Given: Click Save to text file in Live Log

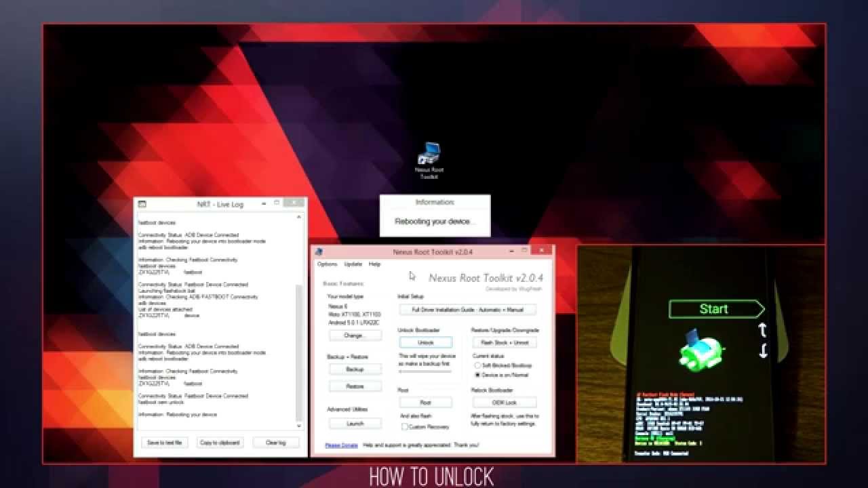Looking at the screenshot, I should 165,443.
